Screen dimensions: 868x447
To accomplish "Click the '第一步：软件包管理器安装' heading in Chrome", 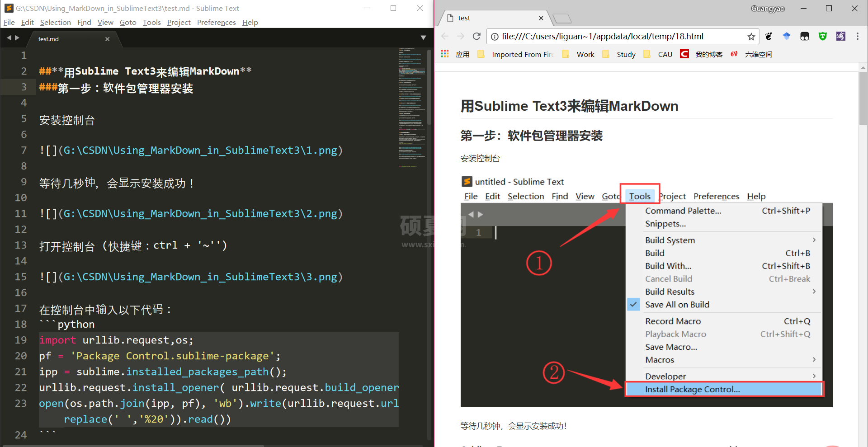I will click(532, 136).
